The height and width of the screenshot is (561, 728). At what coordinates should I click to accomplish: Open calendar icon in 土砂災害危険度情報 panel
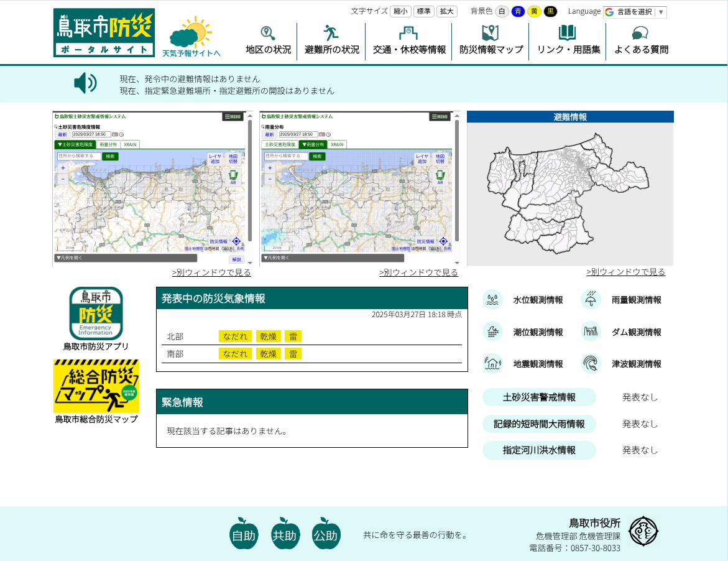114,134
